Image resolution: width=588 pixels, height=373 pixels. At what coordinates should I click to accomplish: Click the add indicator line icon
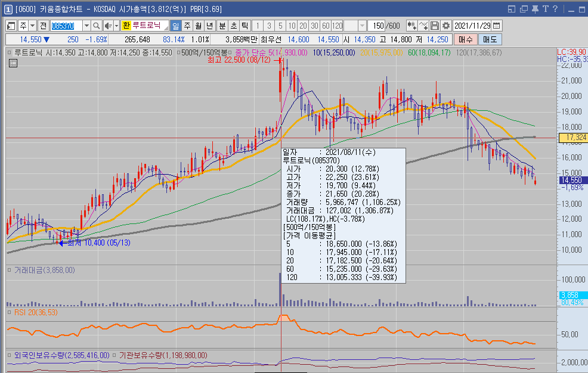423,26
